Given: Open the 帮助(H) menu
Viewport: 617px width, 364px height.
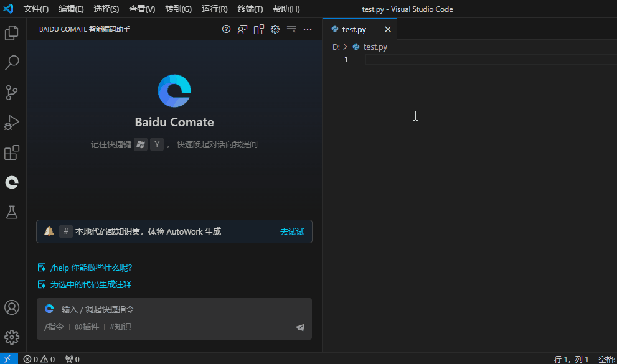Looking at the screenshot, I should pos(286,9).
